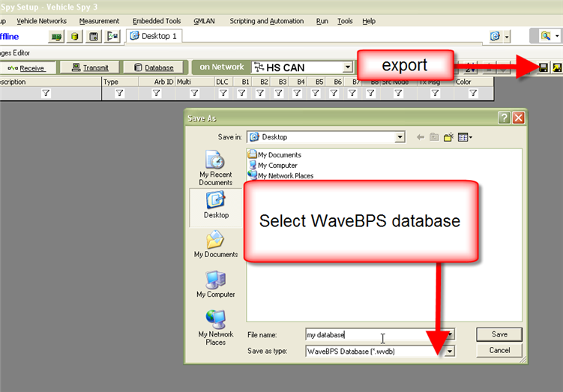
Task: Select My Network Places in the places bar
Action: point(216,328)
